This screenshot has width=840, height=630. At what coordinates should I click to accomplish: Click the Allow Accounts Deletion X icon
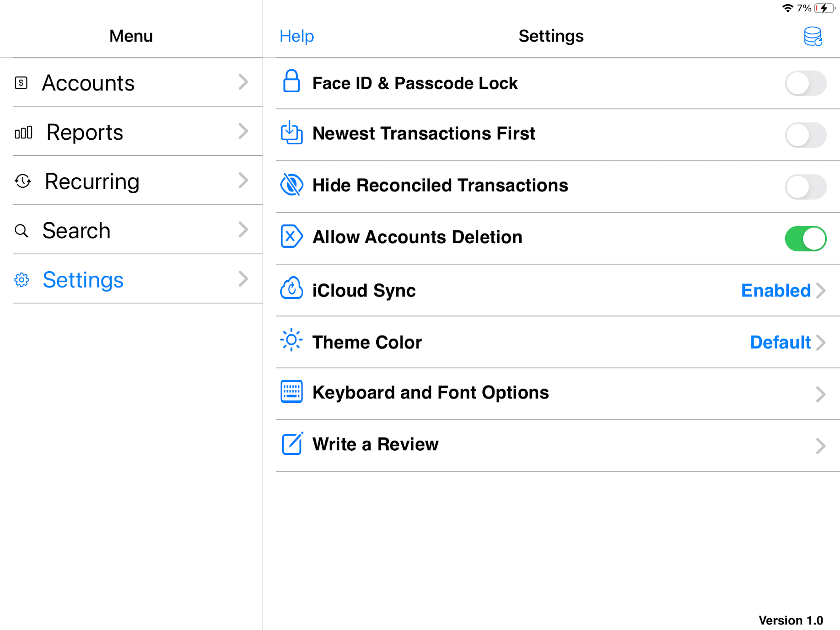pos(291,236)
